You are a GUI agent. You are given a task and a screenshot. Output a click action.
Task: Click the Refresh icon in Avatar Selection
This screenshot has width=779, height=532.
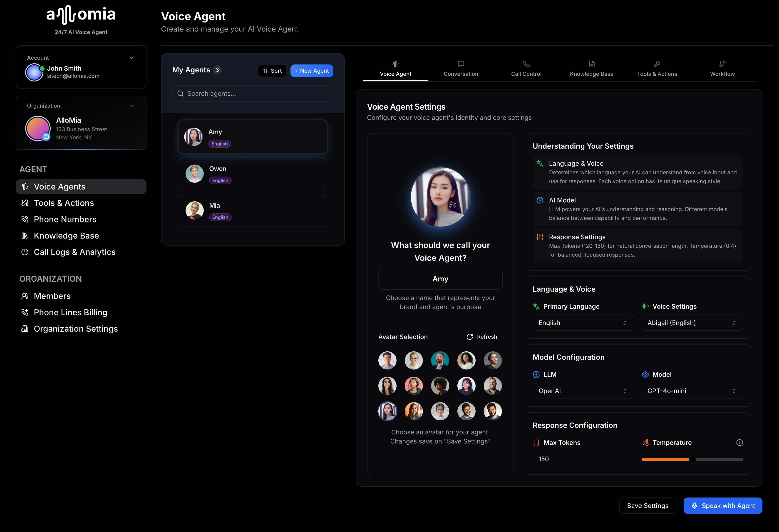point(470,337)
